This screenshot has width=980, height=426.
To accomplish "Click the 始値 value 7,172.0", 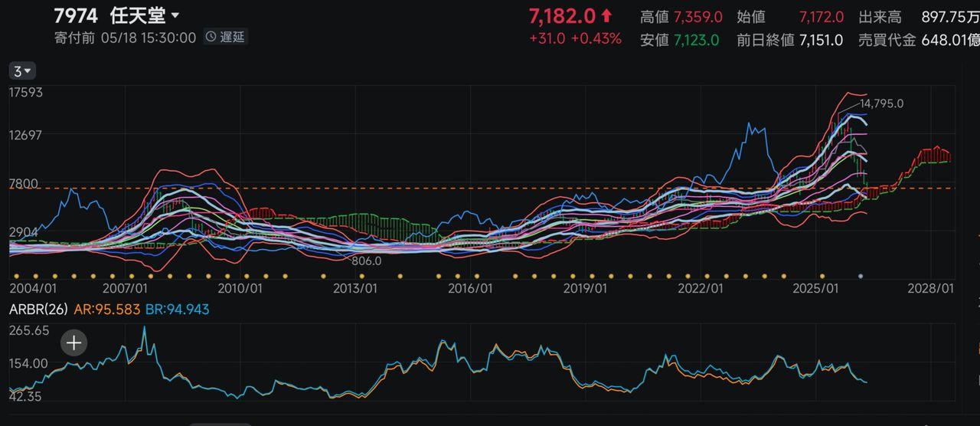I will (821, 17).
